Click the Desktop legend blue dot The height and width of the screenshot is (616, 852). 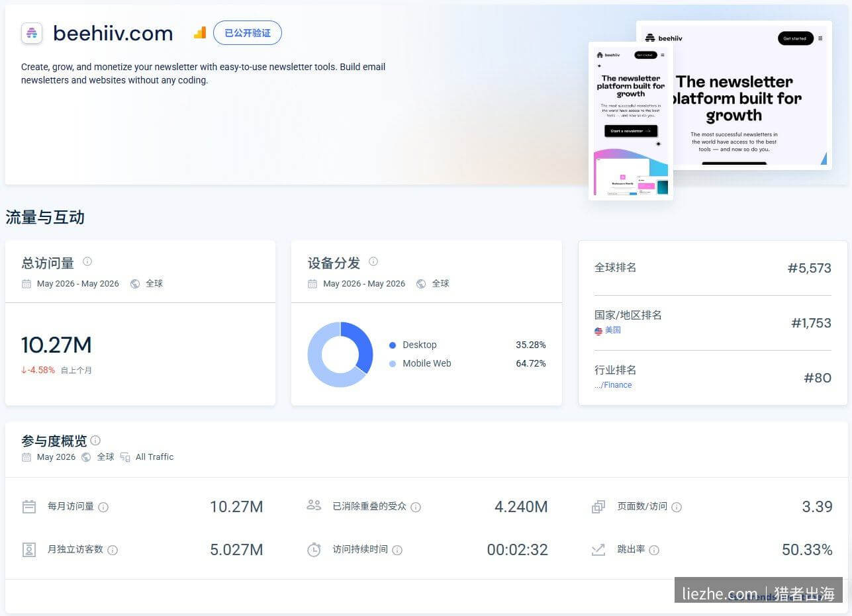(393, 345)
